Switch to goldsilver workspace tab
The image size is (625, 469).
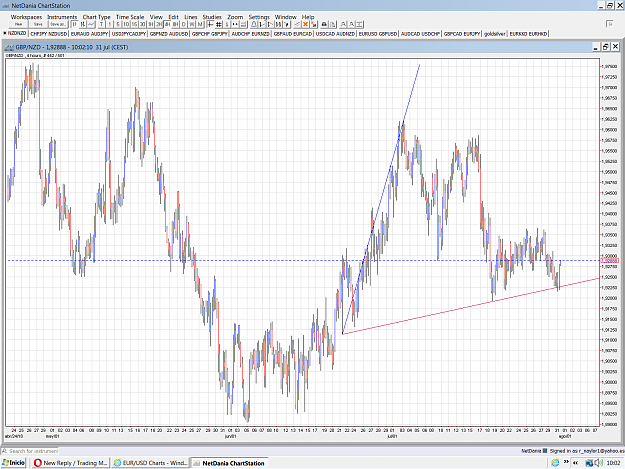pyautogui.click(x=495, y=34)
